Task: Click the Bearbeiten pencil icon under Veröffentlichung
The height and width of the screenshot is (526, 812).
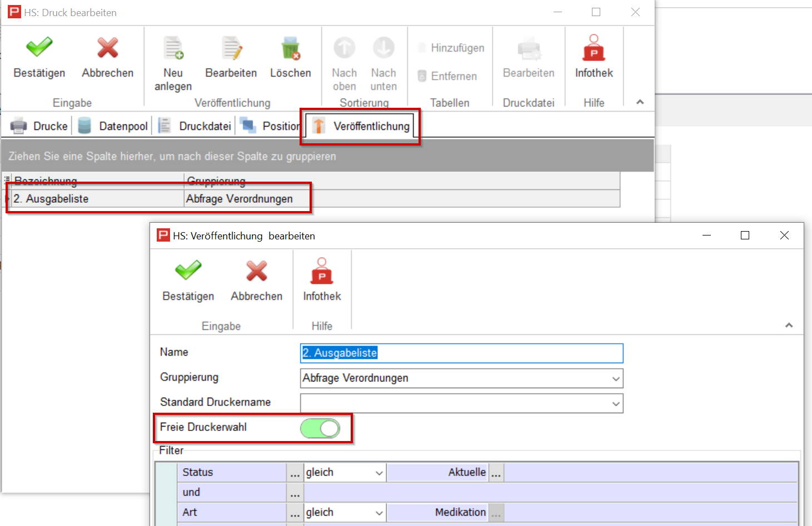Action: tap(231, 49)
